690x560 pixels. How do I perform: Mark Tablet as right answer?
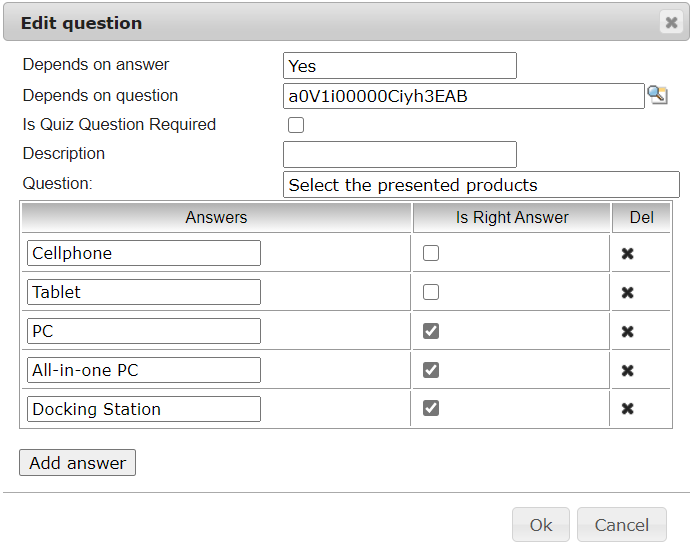coord(431,293)
